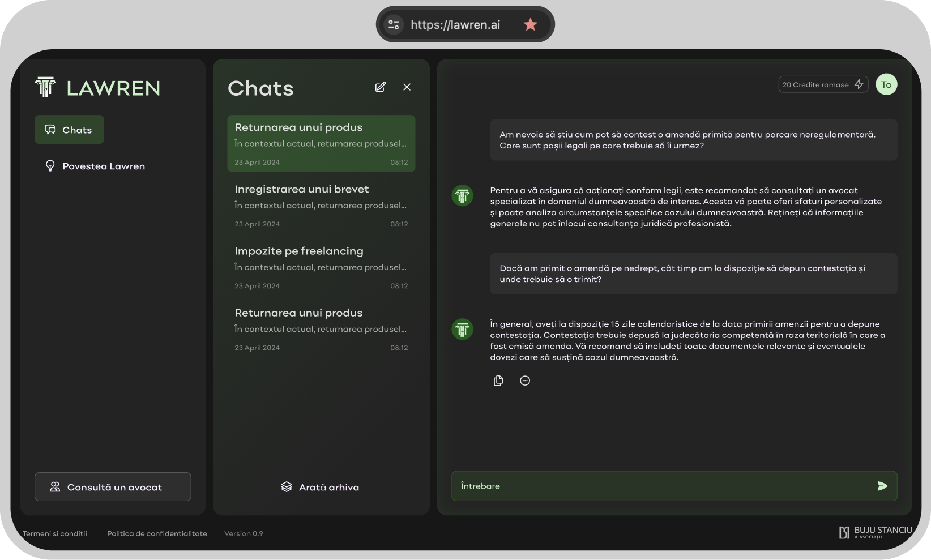Click the 20 Credite ramase badge
This screenshot has height=560, width=931.
pos(823,84)
